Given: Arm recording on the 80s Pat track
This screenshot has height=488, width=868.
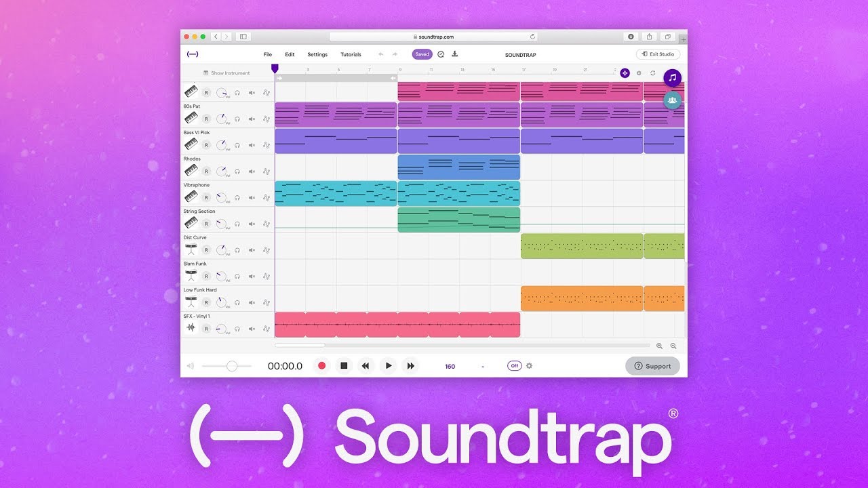Looking at the screenshot, I should click(x=206, y=119).
